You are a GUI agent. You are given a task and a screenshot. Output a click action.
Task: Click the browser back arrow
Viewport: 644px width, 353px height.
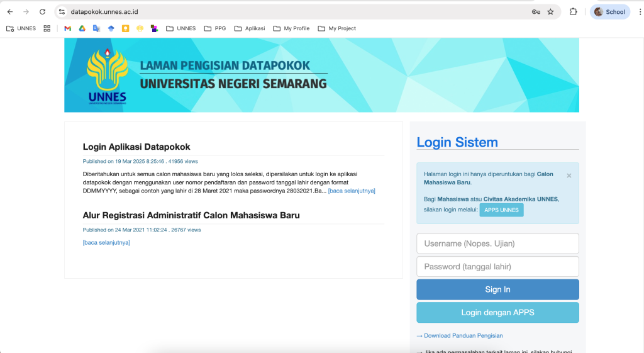10,12
